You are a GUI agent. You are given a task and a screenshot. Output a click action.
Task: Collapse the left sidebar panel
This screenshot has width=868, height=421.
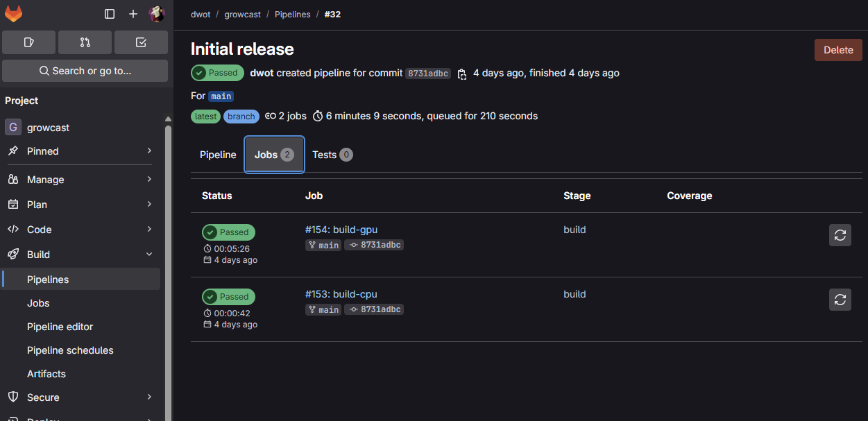click(109, 12)
